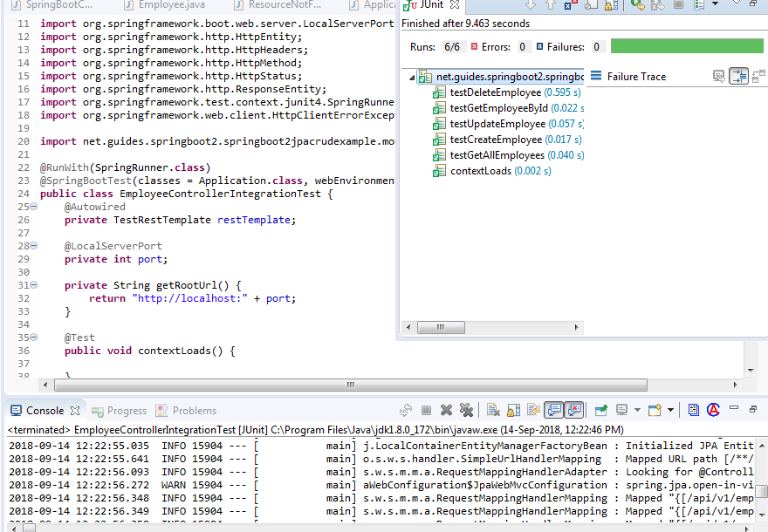Rerun the JUnit test suite
This screenshot has width=768, height=532.
pos(638,7)
